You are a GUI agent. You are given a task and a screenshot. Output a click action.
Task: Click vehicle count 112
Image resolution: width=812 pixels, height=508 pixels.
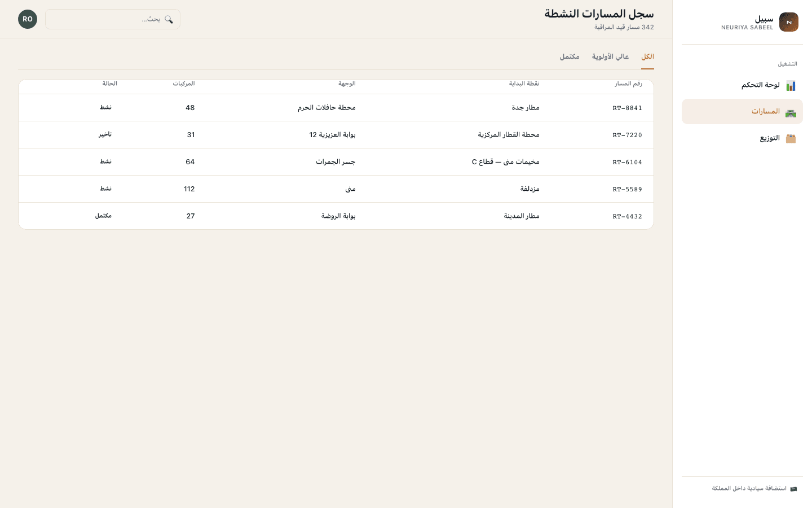[189, 189]
